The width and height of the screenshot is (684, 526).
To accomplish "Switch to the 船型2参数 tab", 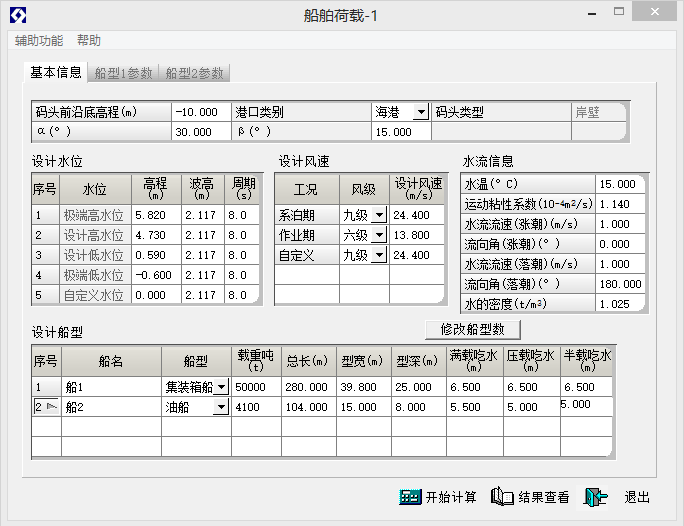I will [195, 73].
